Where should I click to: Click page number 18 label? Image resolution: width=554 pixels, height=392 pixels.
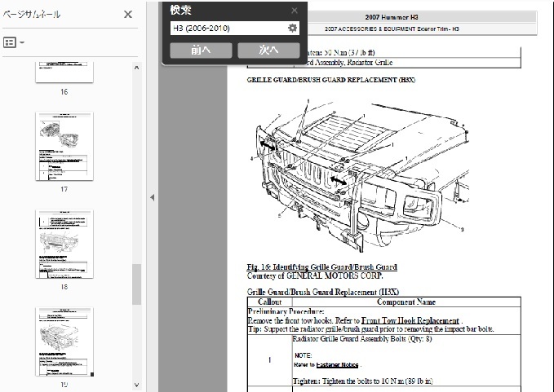64,287
